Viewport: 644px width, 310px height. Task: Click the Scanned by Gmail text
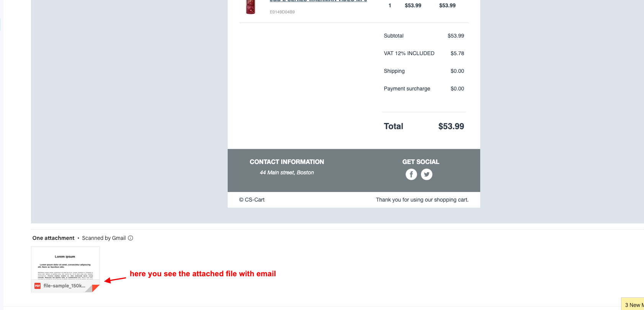(104, 238)
